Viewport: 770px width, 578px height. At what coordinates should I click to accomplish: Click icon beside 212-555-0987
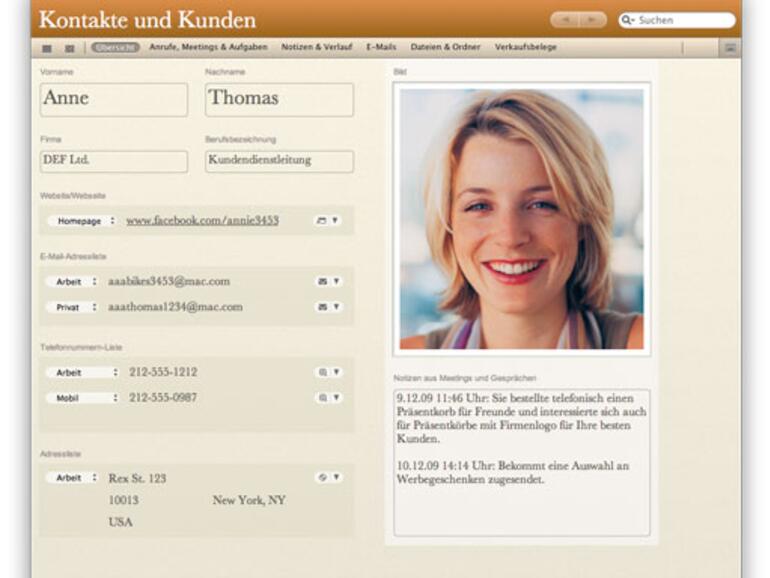point(323,397)
